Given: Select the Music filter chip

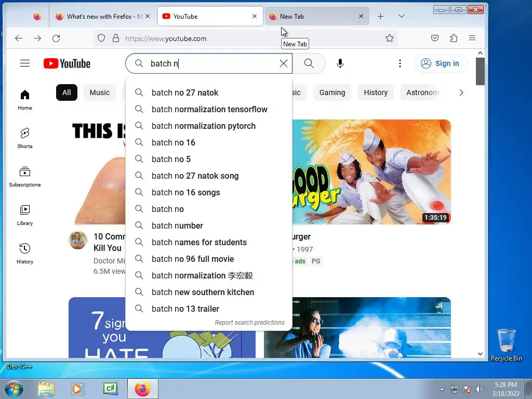Looking at the screenshot, I should (x=99, y=92).
